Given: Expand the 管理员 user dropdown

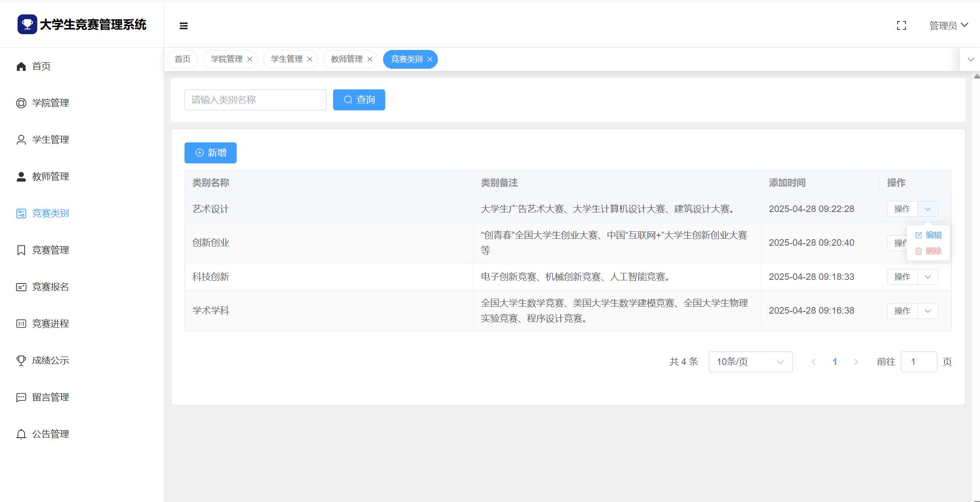Looking at the screenshot, I should [x=948, y=25].
